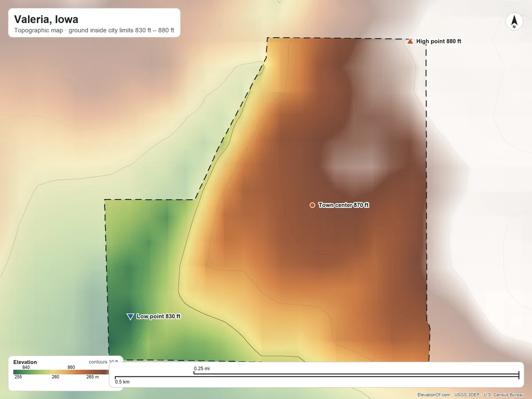Click the 0.25 mi scale label
Screen dimensions: 532x399
point(202,369)
